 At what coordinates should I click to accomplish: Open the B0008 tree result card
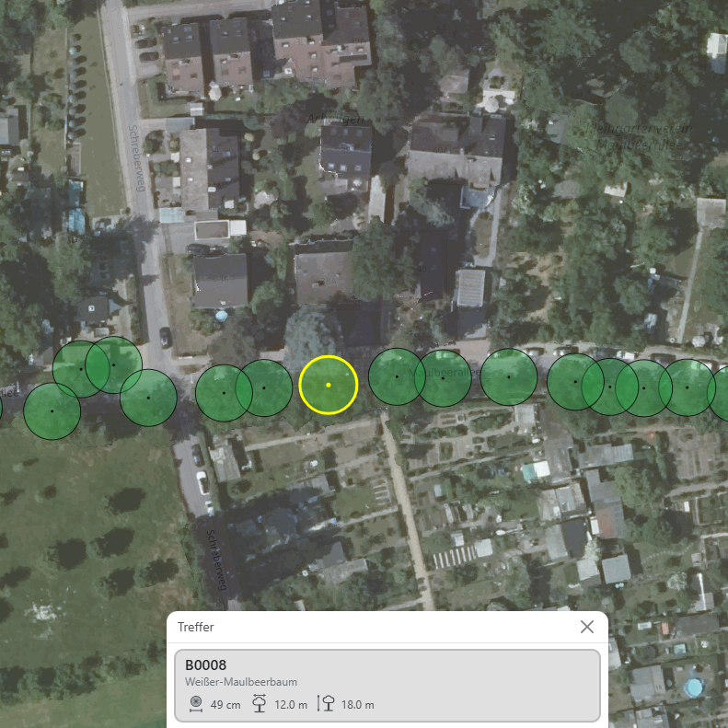pyautogui.click(x=387, y=686)
